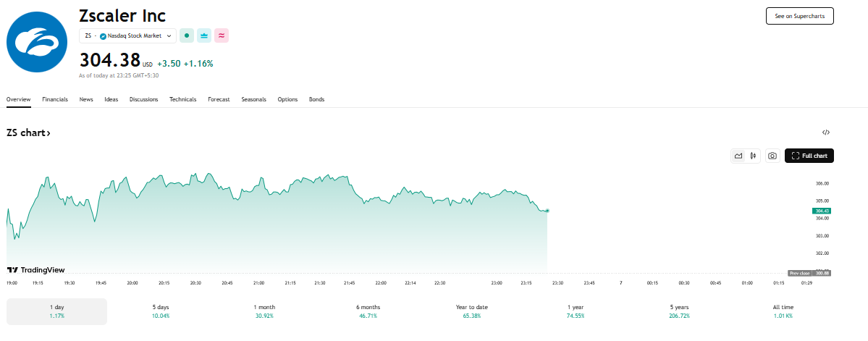
Task: Click the pink approximate-sign badge icon
Action: tap(222, 35)
